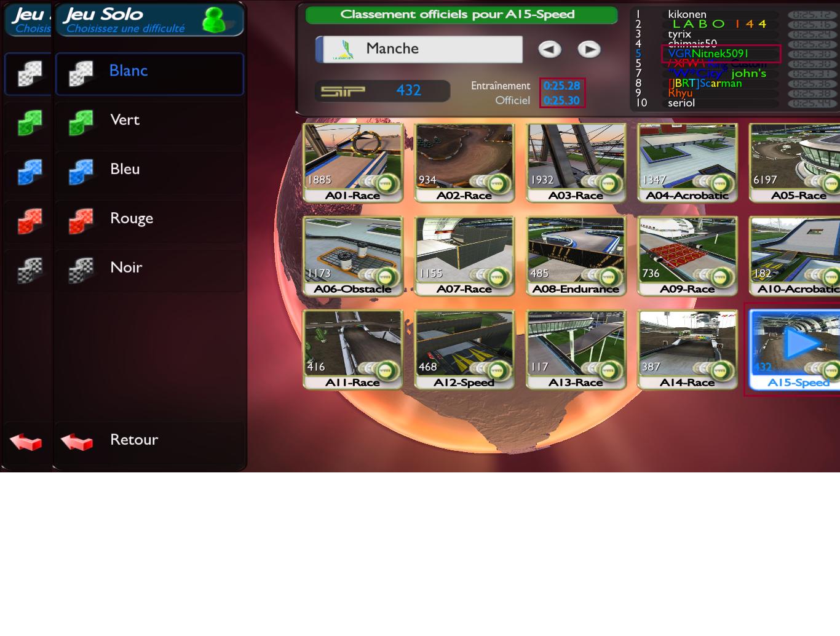The image size is (840, 636).
Task: Go to next ranking with right arrow
Action: point(588,49)
